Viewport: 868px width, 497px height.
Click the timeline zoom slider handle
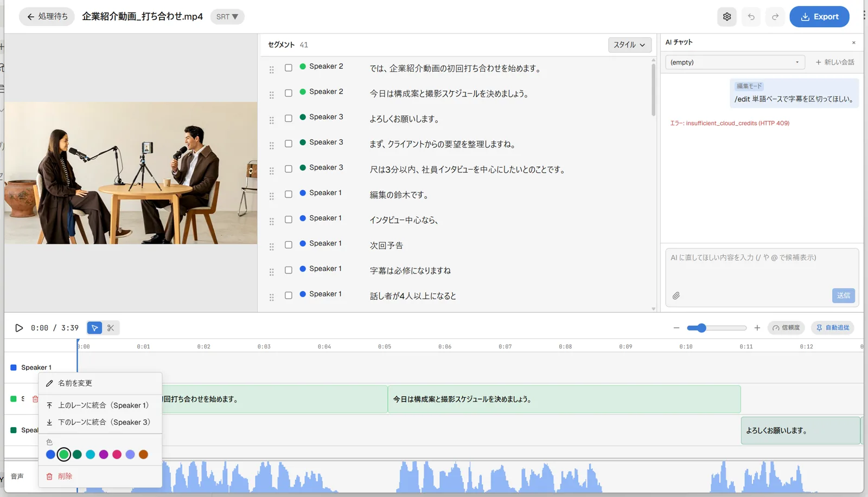701,328
